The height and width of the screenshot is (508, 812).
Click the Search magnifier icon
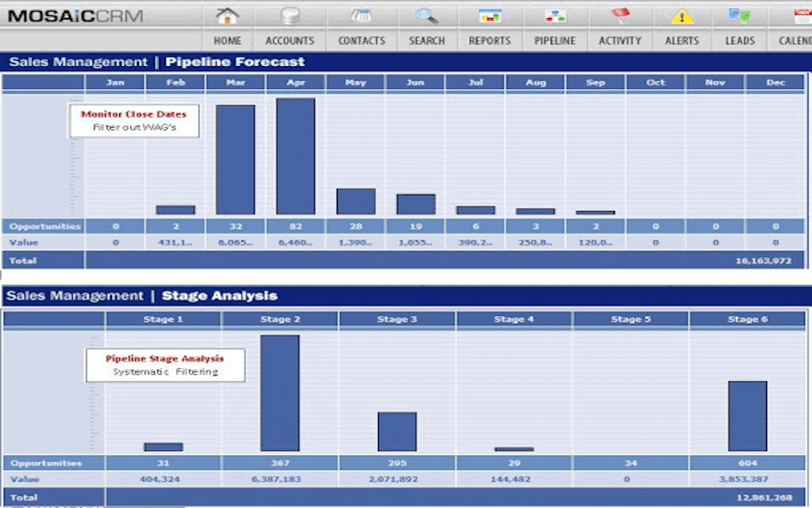(426, 16)
